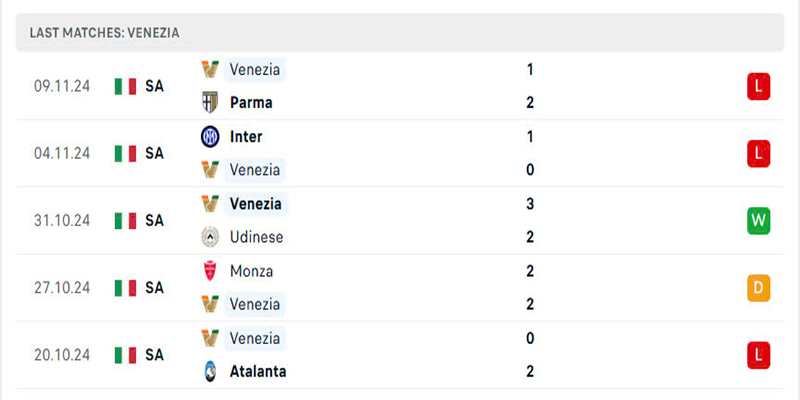
Task: Click the L badge for Atalanta match
Action: tap(758, 355)
